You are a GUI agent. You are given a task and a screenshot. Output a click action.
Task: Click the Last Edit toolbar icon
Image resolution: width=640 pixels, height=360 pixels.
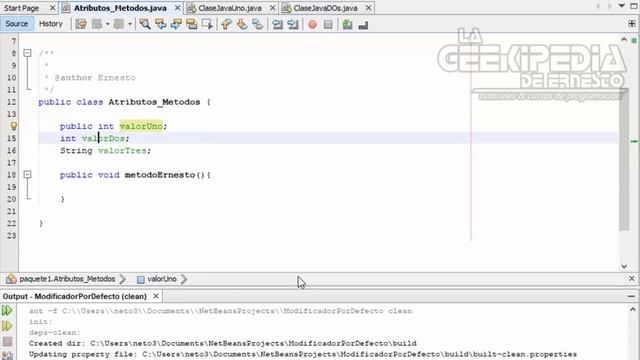(x=81, y=24)
